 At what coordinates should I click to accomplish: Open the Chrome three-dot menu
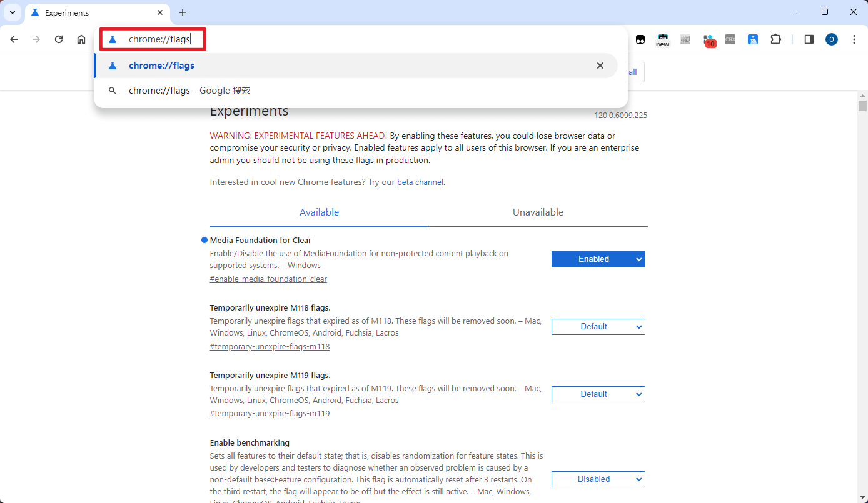tap(854, 39)
